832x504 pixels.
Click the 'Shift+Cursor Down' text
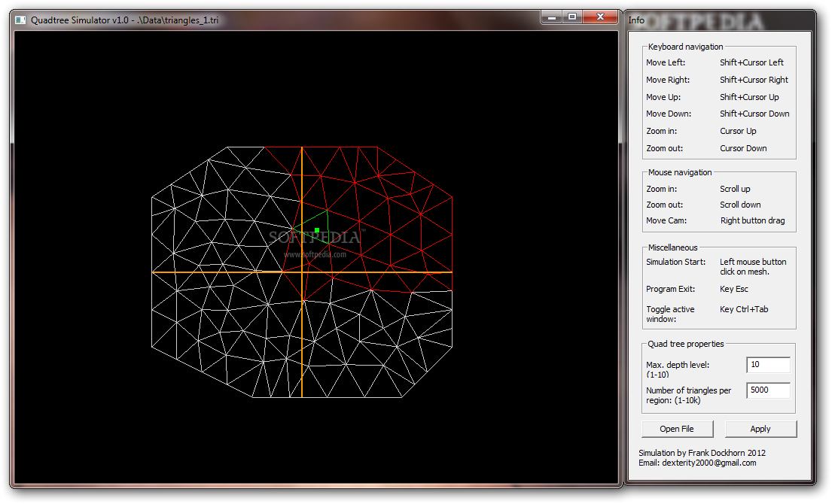(x=754, y=114)
